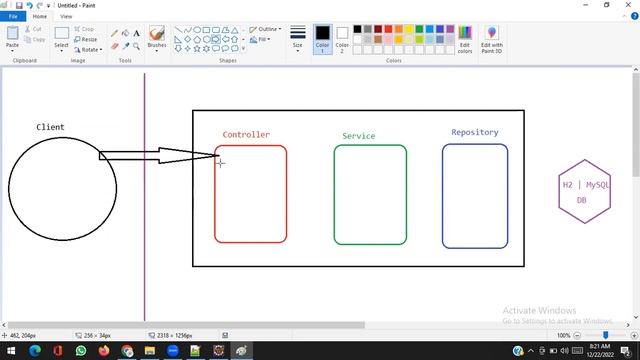Image resolution: width=640 pixels, height=360 pixels.
Task: Click the Edit colors button
Action: [x=465, y=40]
